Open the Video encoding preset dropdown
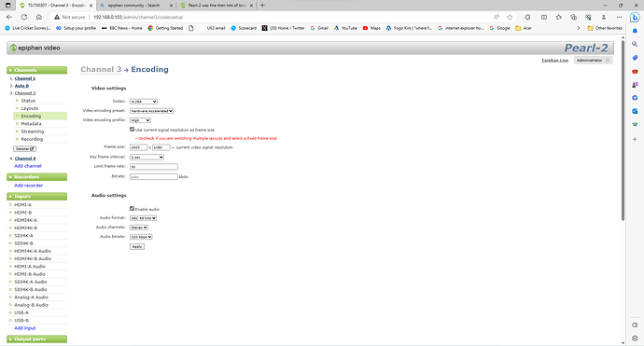This screenshot has height=346, width=644. click(151, 111)
